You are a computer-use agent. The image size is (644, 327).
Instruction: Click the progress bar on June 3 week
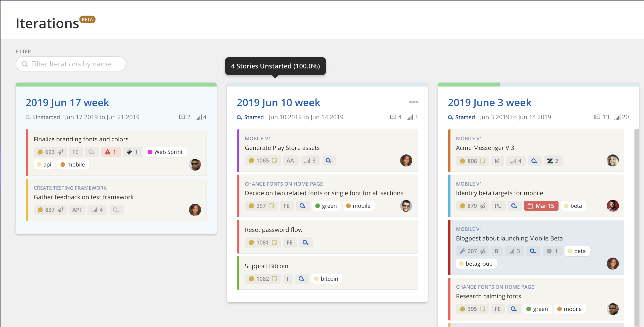pyautogui.click(x=538, y=85)
